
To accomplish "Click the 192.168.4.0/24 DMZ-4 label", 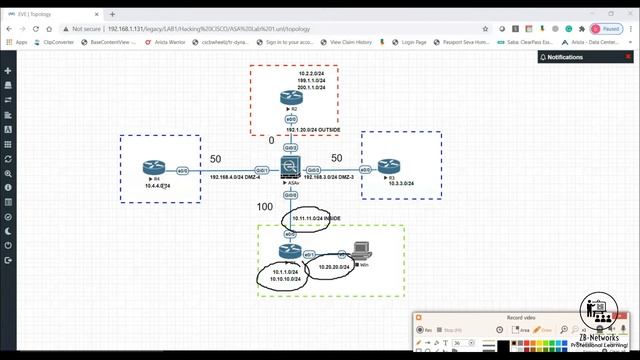I will 235,177.
